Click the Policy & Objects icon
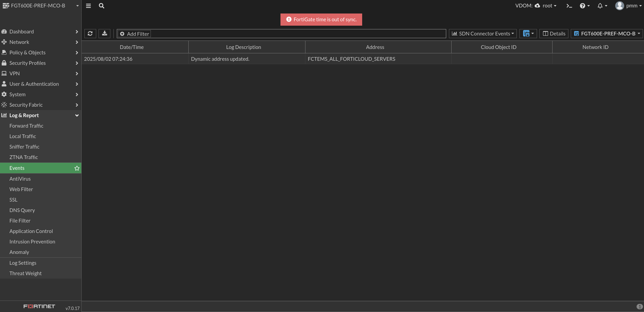This screenshot has height=312, width=644. pos(4,52)
